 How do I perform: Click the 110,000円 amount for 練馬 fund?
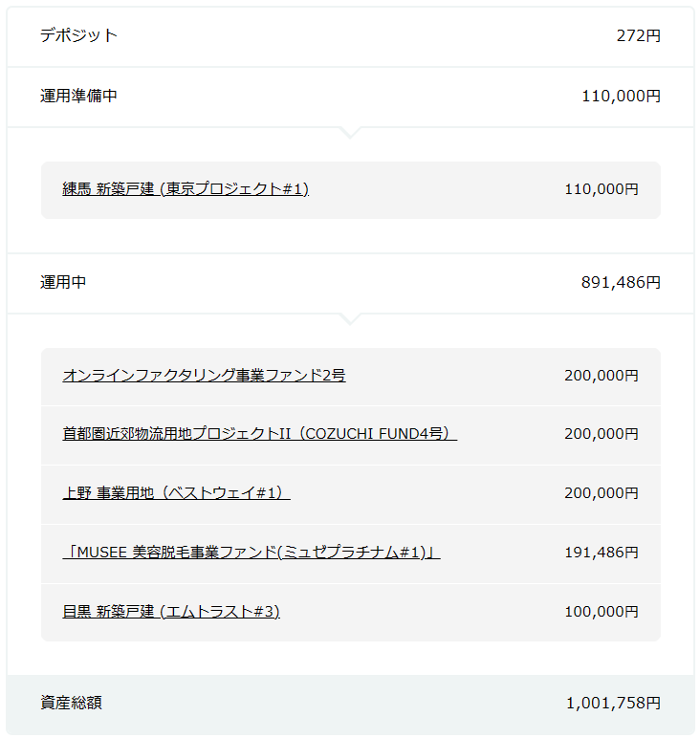[602, 189]
